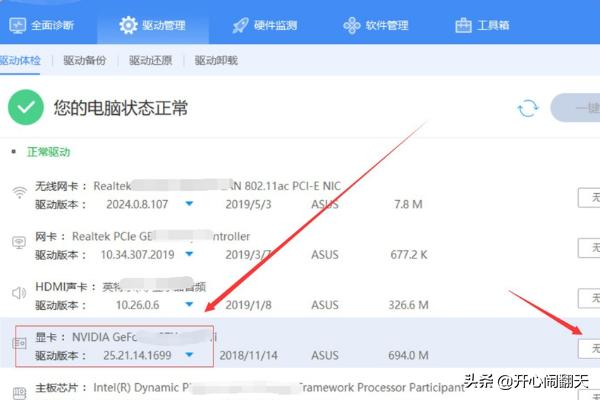Click driver version 10.34.307.2019
600x400 pixels.
(137, 255)
